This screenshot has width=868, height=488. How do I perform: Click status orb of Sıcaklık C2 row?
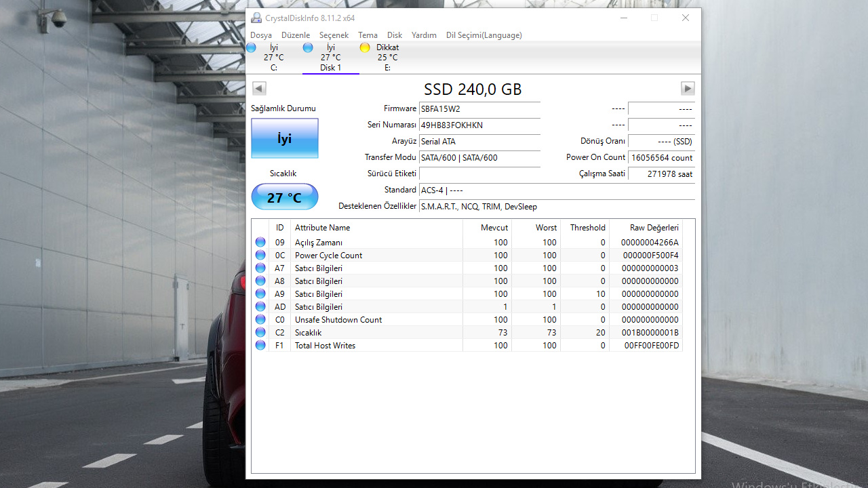[x=260, y=333]
